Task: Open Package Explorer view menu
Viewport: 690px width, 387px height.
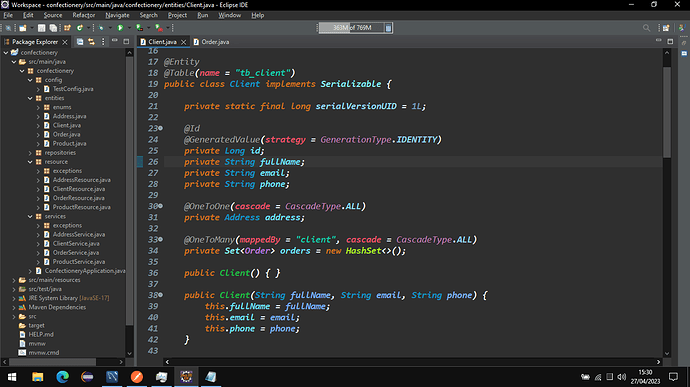Action: click(x=103, y=42)
